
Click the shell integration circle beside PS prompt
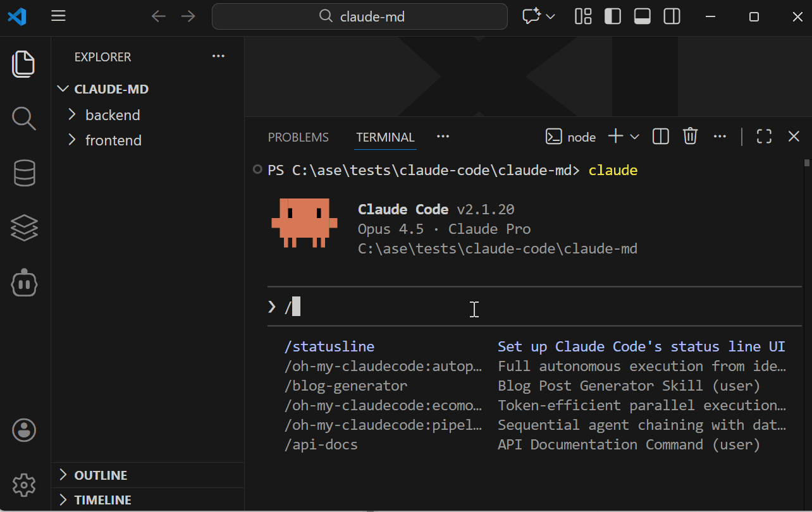click(x=257, y=169)
